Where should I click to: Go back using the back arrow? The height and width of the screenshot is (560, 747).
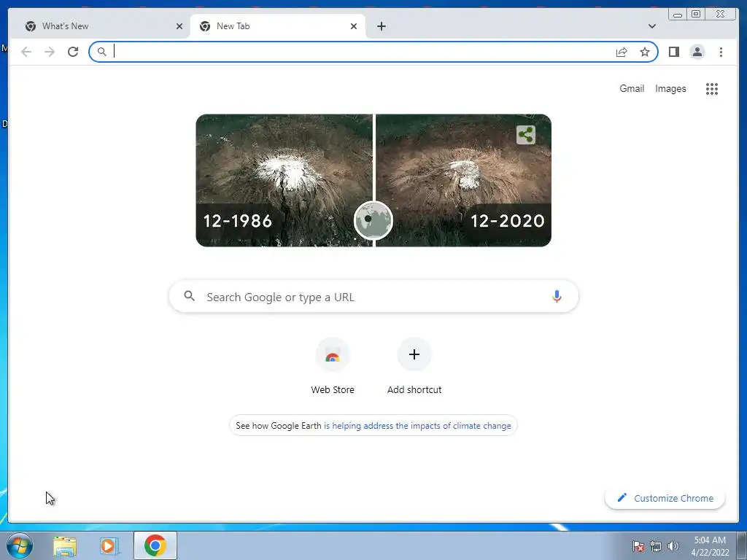coord(26,52)
